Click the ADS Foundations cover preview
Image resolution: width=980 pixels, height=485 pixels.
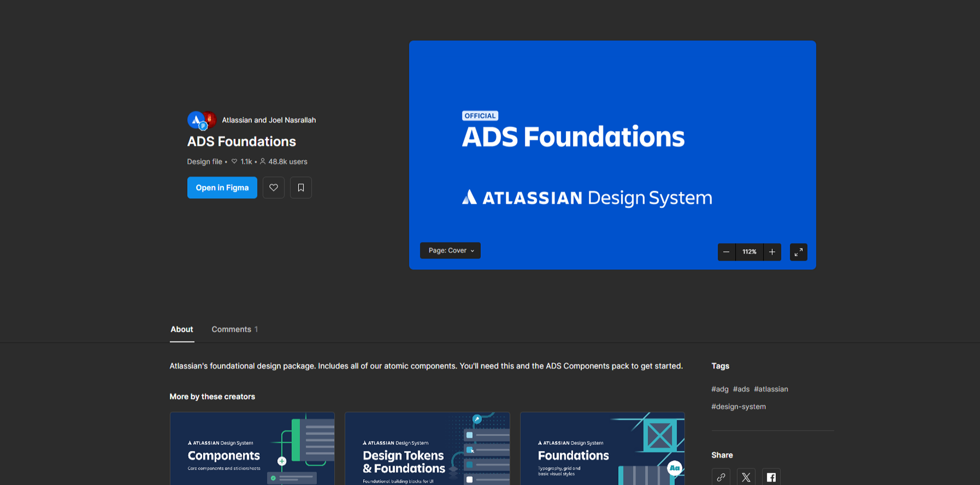tap(612, 155)
